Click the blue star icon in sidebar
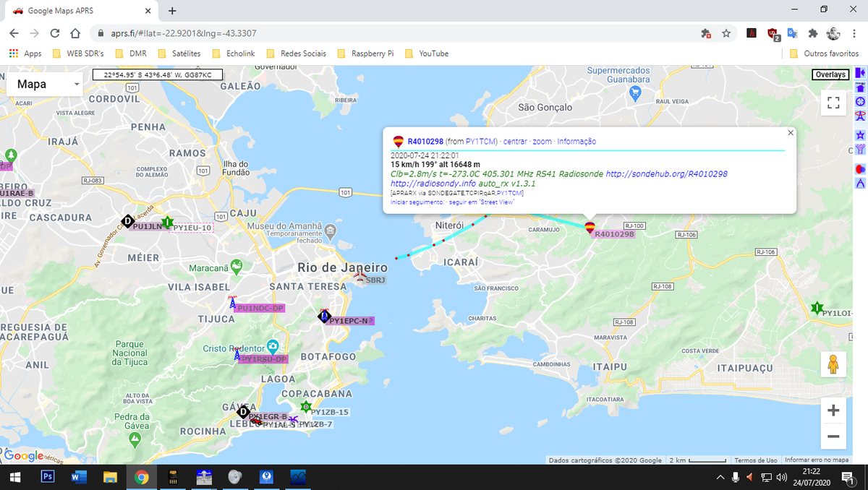Viewport: 868px width, 490px height. [861, 134]
